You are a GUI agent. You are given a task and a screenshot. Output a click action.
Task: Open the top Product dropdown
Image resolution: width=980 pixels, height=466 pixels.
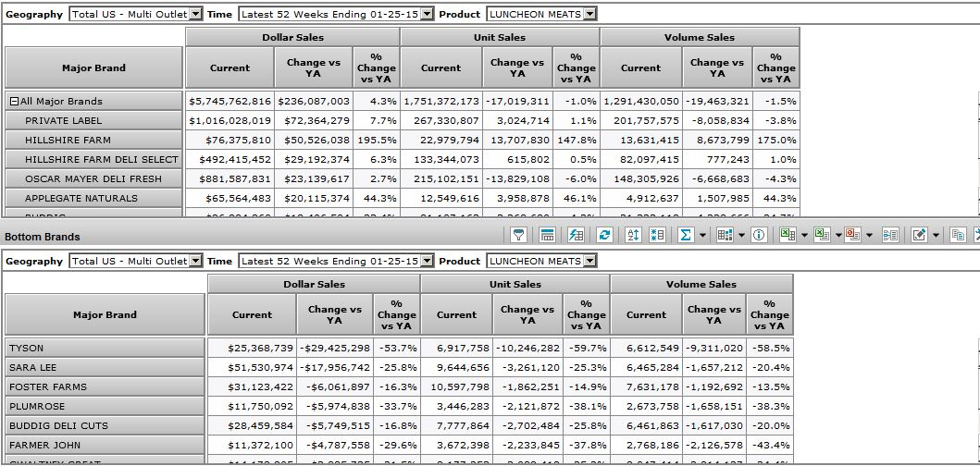590,15
